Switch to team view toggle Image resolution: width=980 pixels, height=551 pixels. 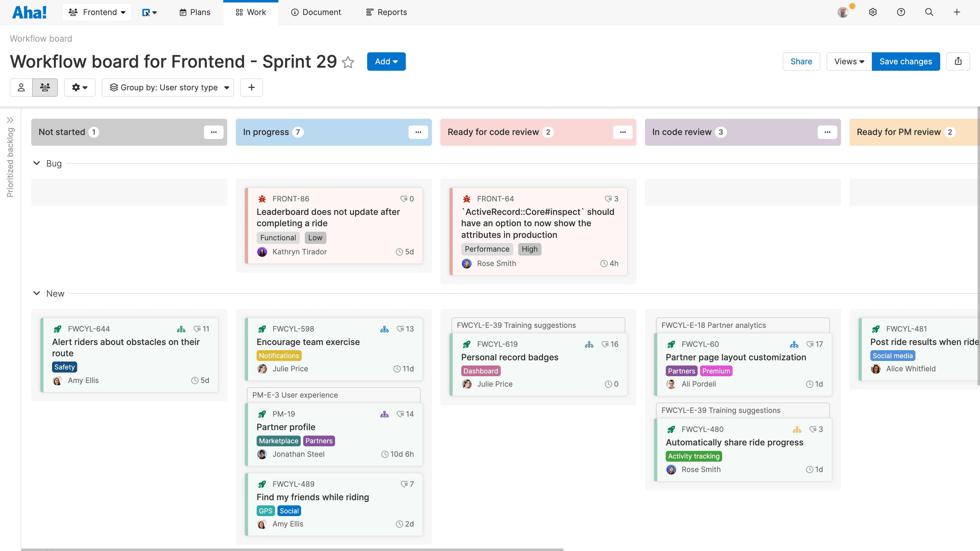click(x=45, y=88)
